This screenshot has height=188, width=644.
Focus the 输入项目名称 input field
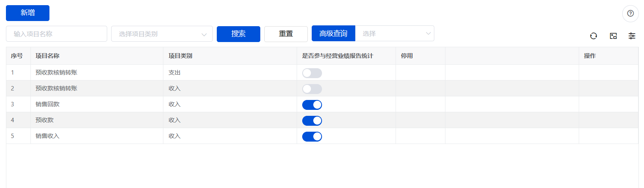pos(57,34)
